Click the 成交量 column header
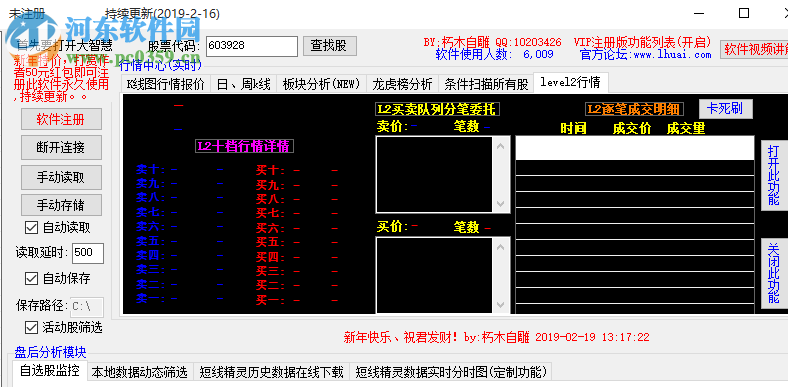788x387 pixels. pos(686,128)
